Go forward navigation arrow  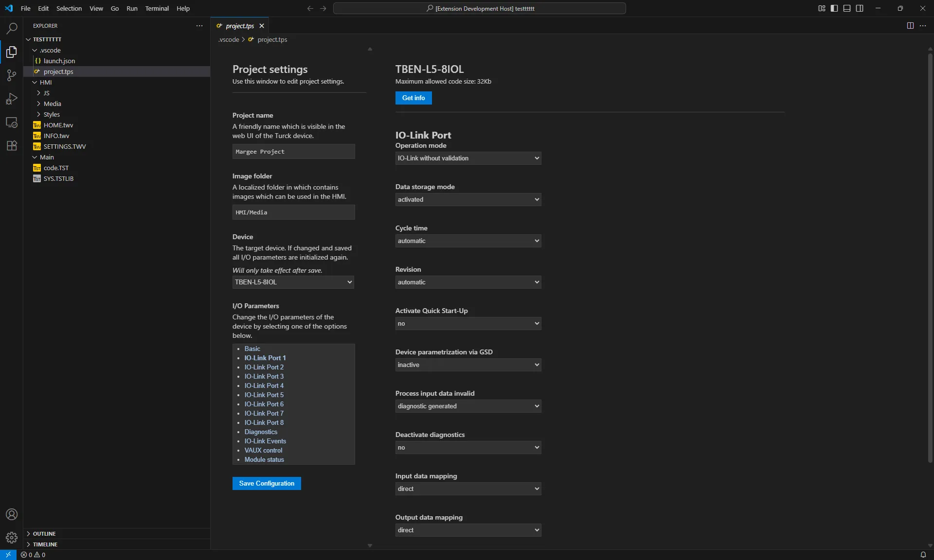[x=323, y=8]
